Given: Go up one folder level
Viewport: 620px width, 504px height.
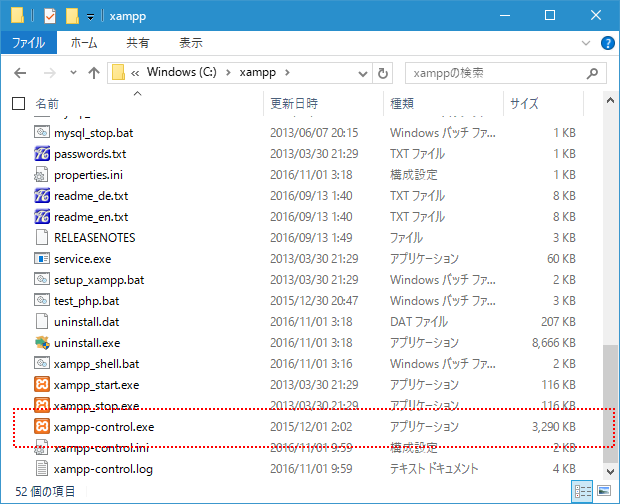Looking at the screenshot, I should click(x=94, y=73).
